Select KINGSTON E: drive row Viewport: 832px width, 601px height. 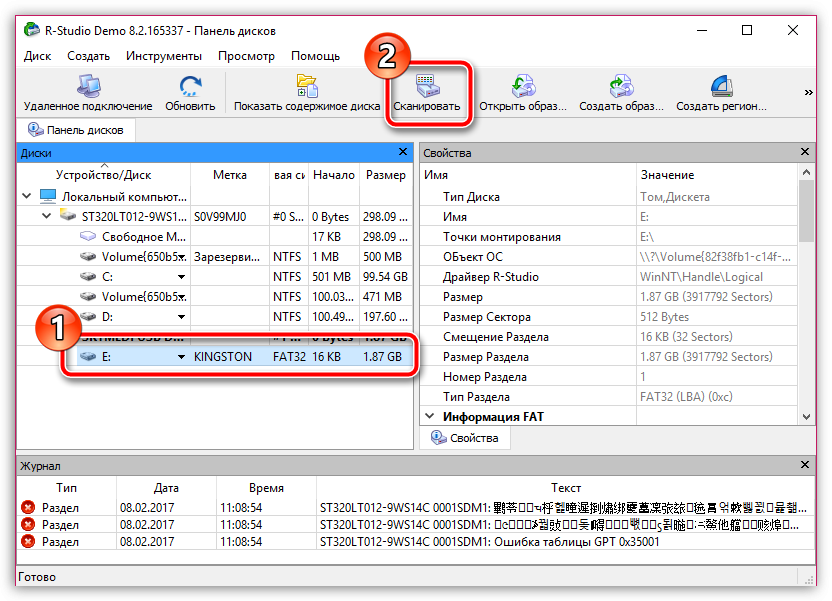pos(240,357)
